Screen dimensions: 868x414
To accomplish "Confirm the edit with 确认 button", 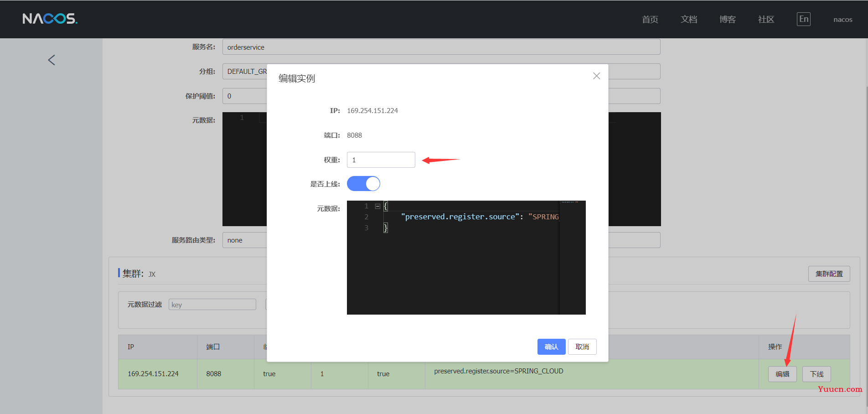I will (552, 347).
